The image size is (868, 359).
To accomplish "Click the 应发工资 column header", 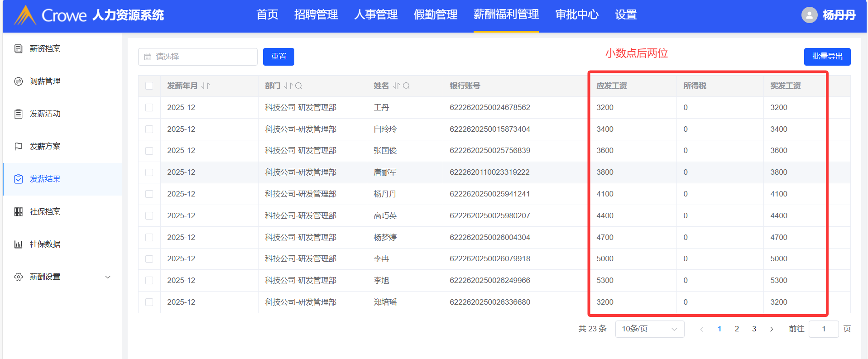I will (x=612, y=86).
